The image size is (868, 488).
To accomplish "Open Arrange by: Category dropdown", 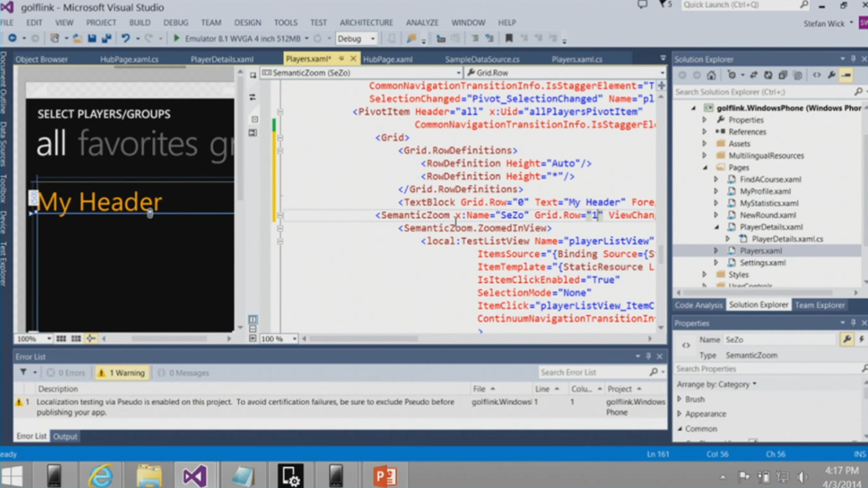I will coord(716,384).
